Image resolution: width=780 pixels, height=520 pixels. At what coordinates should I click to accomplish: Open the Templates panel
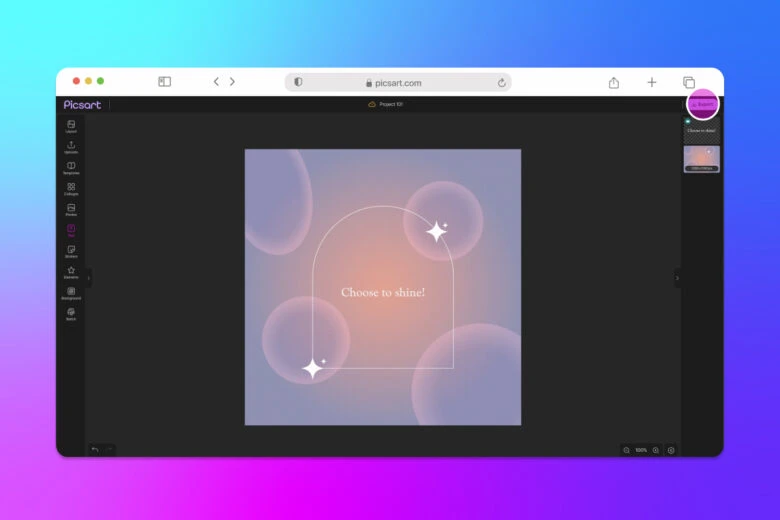click(x=71, y=168)
